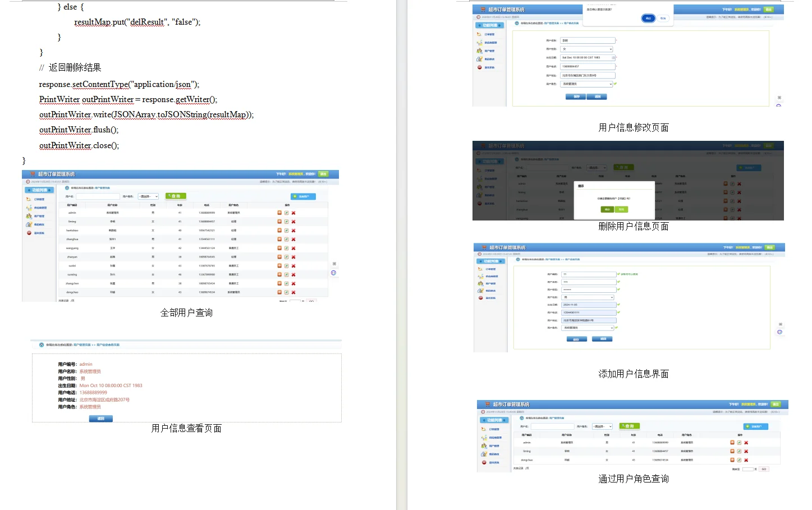Screen dimensions: 812x510
Task: Click the green 确定 button in the delete-user 提示 dialog
Action: click(x=607, y=209)
